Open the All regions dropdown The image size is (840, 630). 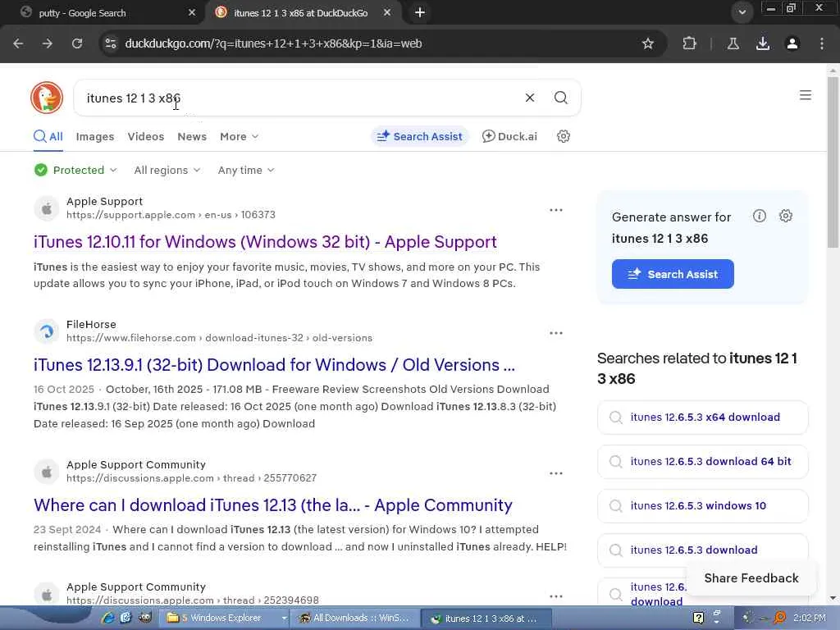click(x=167, y=171)
